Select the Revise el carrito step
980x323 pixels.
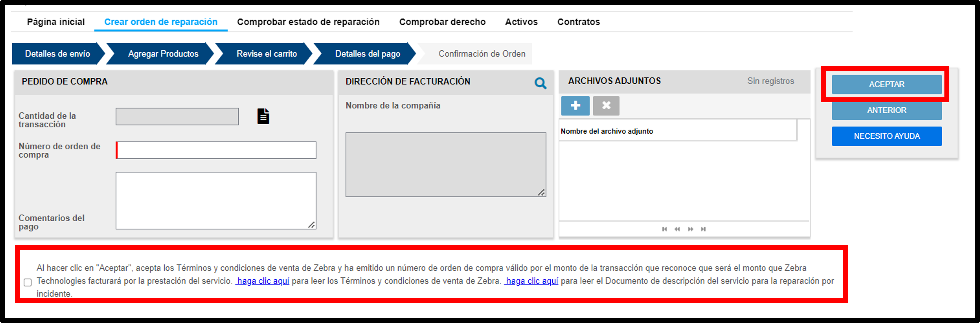pos(267,54)
